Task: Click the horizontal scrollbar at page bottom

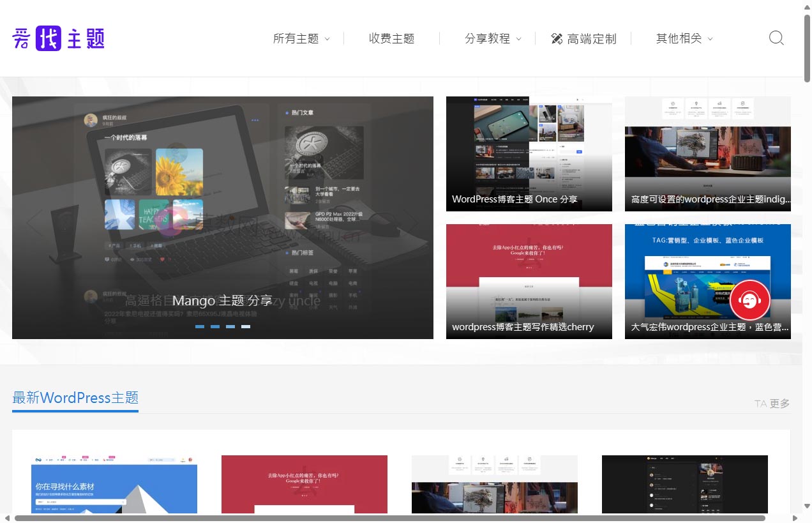Action: pos(389,518)
